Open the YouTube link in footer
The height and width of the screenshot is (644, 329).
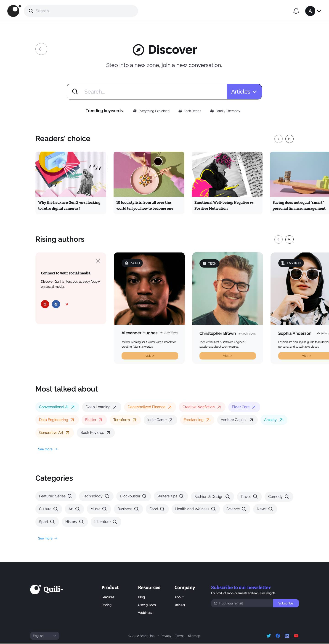[x=296, y=636]
